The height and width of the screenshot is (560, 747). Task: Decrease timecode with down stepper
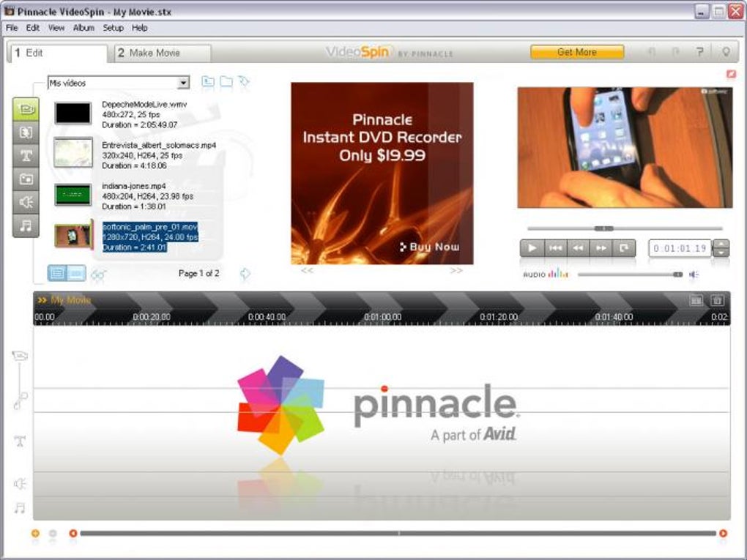click(721, 253)
